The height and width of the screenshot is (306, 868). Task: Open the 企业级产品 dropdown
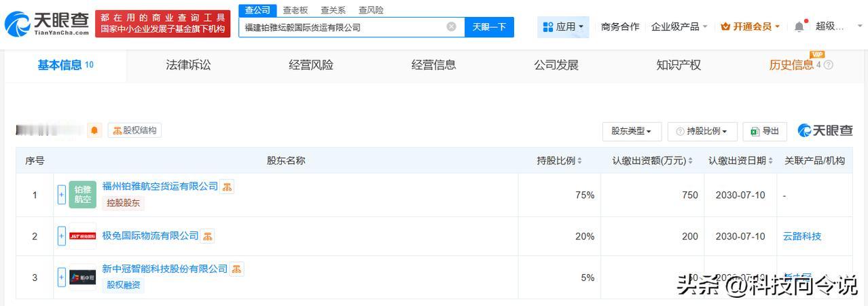(x=679, y=26)
